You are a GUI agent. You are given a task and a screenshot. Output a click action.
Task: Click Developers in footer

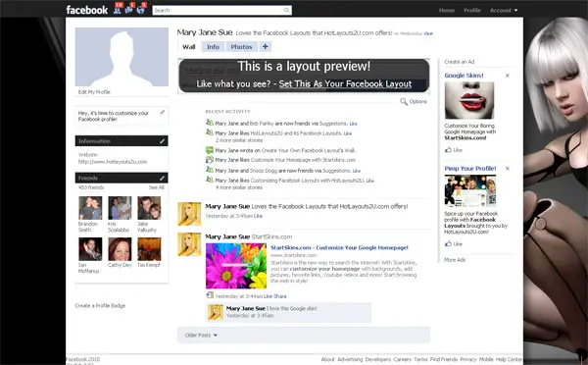(378, 359)
